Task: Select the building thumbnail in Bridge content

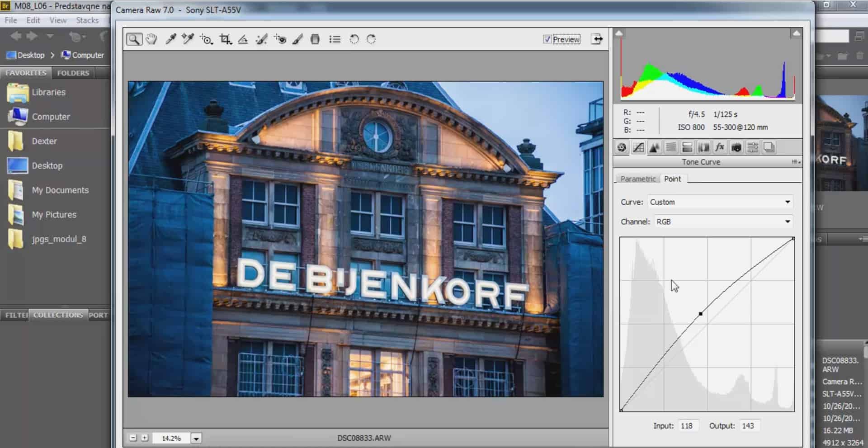Action: (x=841, y=143)
